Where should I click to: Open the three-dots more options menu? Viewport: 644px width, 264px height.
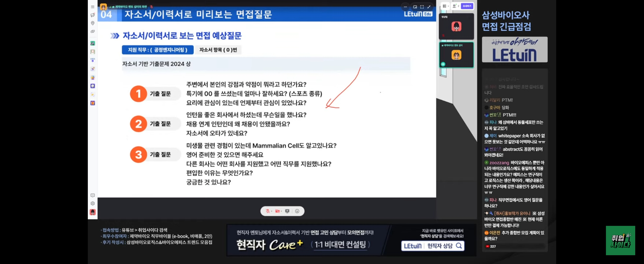coord(405,7)
